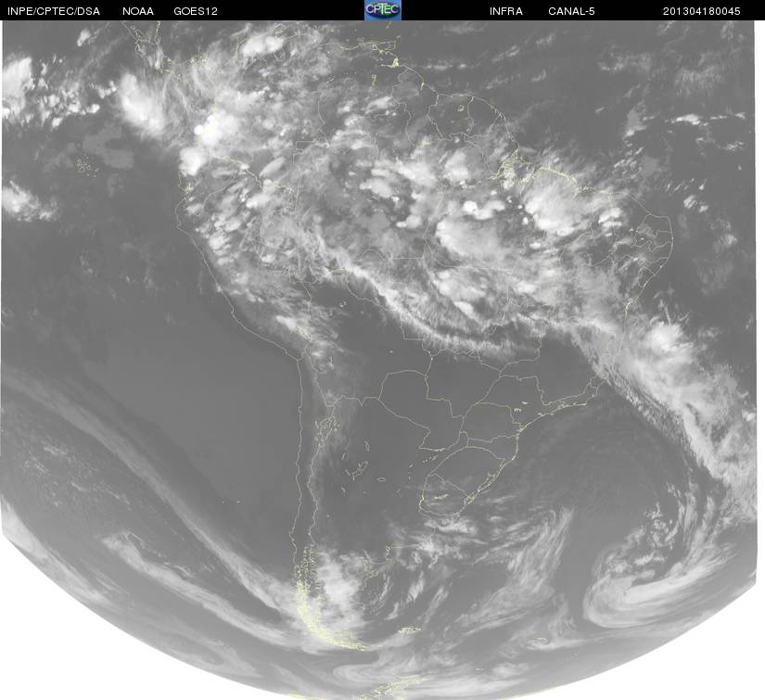765x700 pixels.
Task: Click the NOAA label in header
Action: click(138, 11)
